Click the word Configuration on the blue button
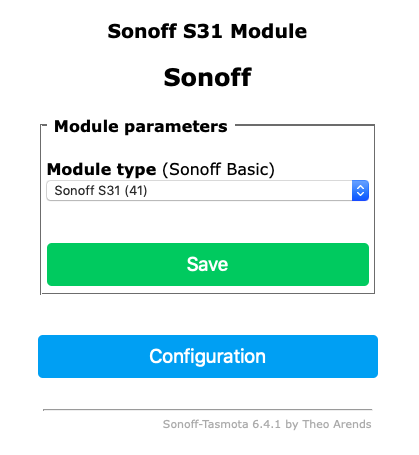 point(207,356)
